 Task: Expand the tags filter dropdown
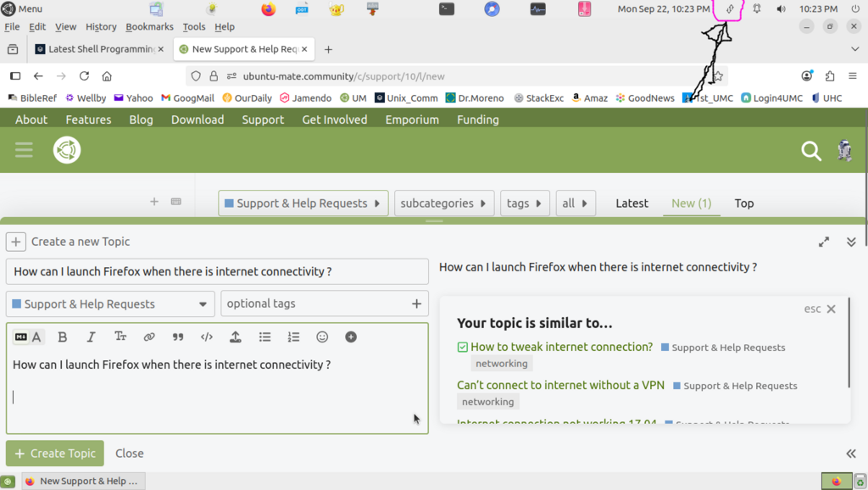pos(524,203)
